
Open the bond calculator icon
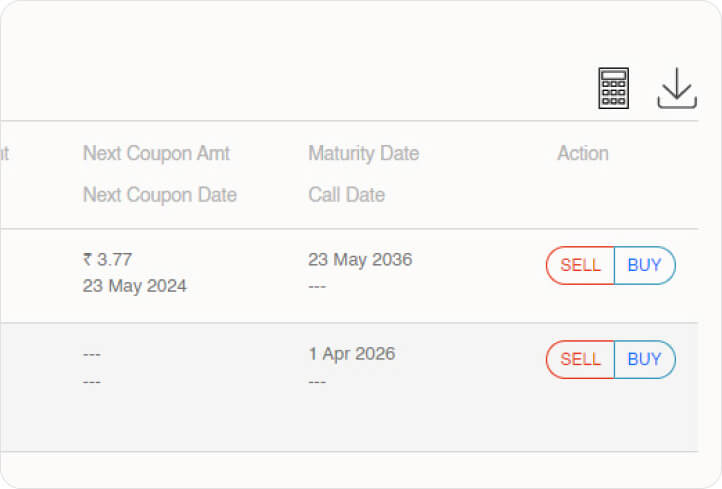coord(613,88)
